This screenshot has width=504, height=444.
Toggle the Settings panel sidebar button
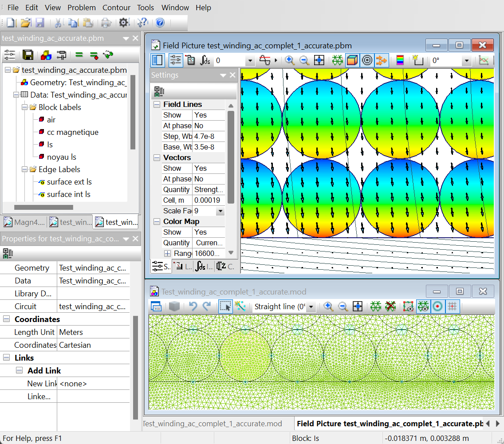157,60
